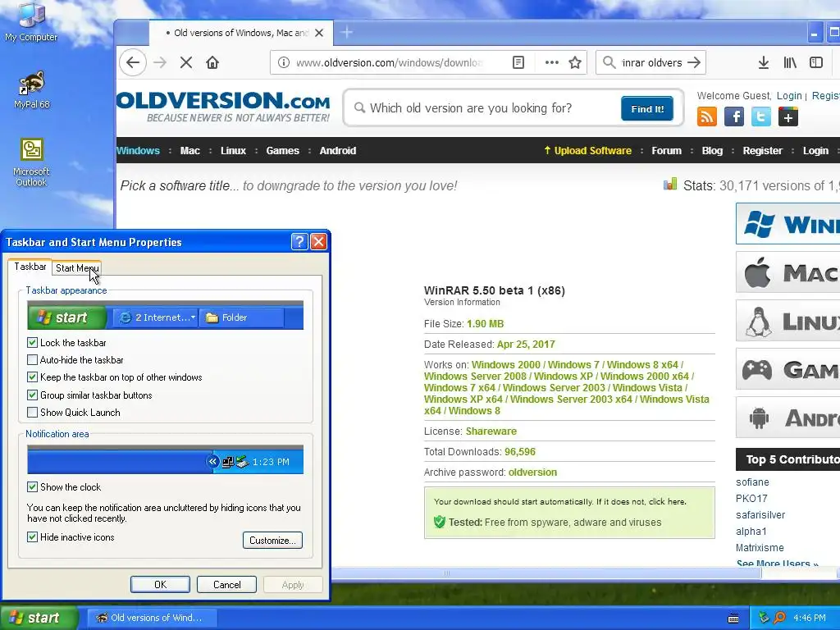Toggle Show the clock checkbox
This screenshot has height=630, width=840.
[32, 487]
